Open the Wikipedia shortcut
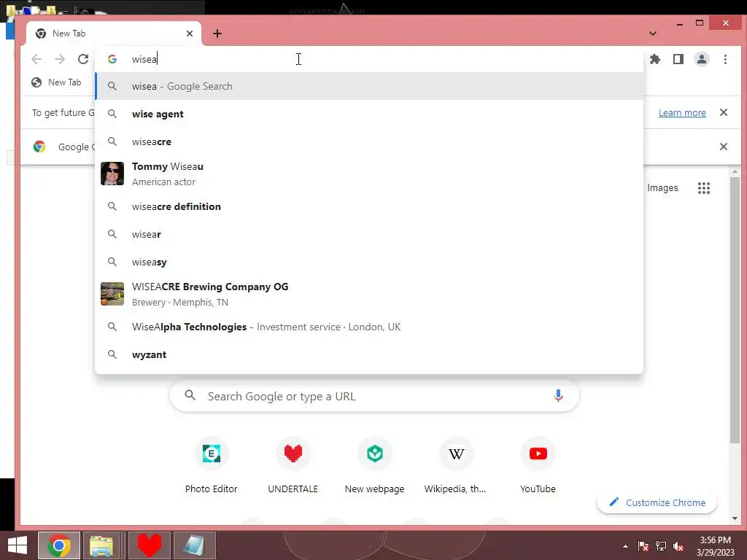The height and width of the screenshot is (560, 747). coord(456,465)
